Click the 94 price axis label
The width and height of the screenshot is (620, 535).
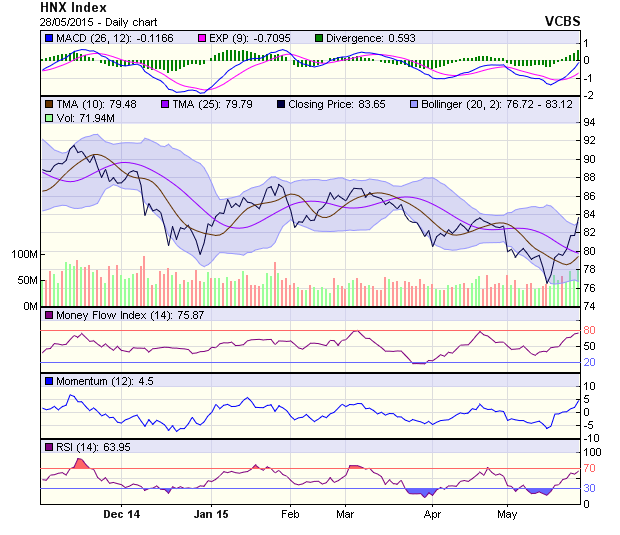coord(589,122)
